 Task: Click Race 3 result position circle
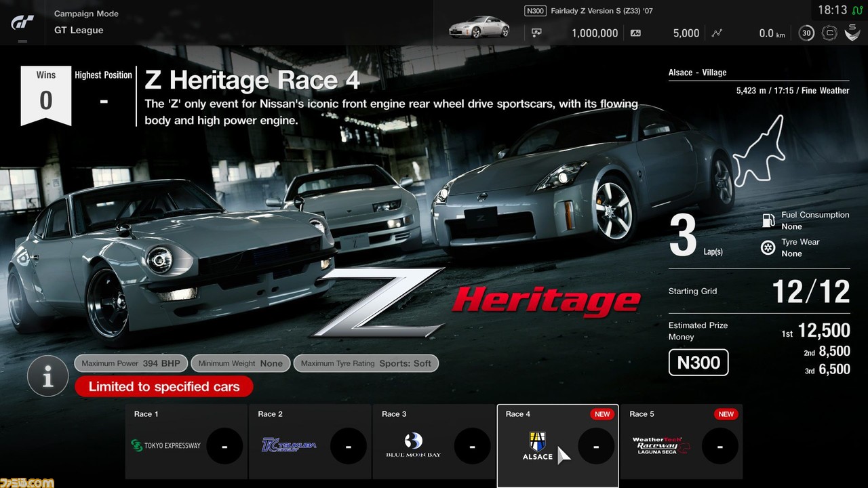472,447
